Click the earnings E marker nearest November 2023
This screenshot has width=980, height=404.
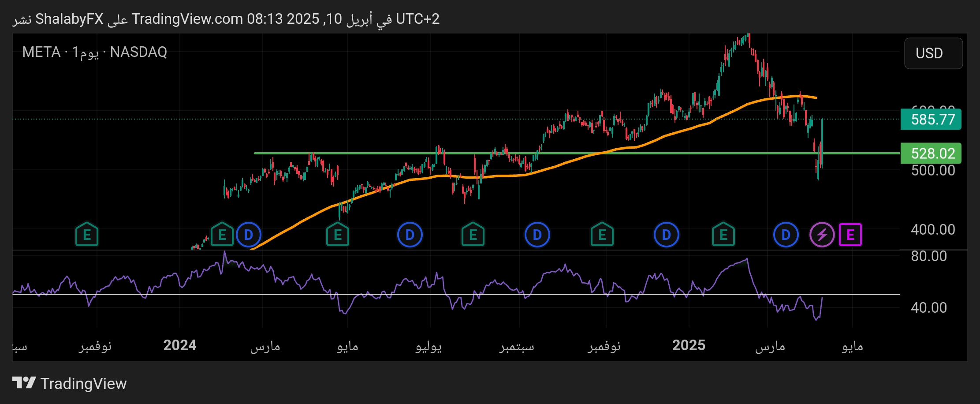87,235
